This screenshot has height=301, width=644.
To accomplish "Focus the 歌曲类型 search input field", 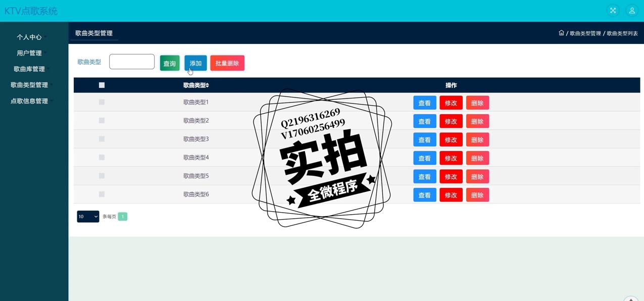I will tap(132, 62).
